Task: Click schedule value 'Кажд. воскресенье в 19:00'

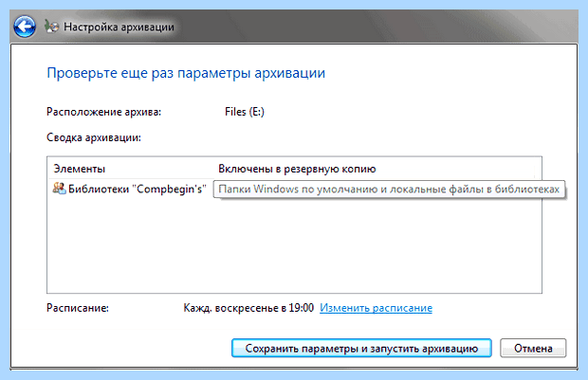Action: [x=248, y=308]
